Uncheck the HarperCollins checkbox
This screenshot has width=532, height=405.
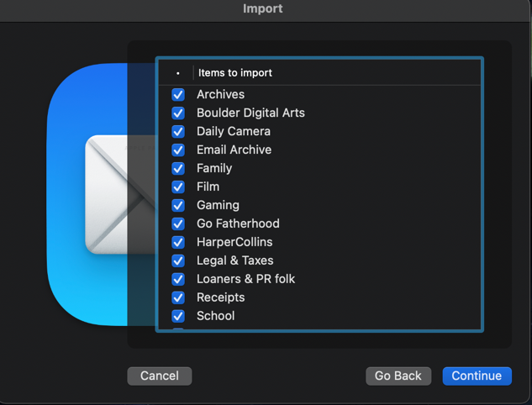click(x=178, y=243)
